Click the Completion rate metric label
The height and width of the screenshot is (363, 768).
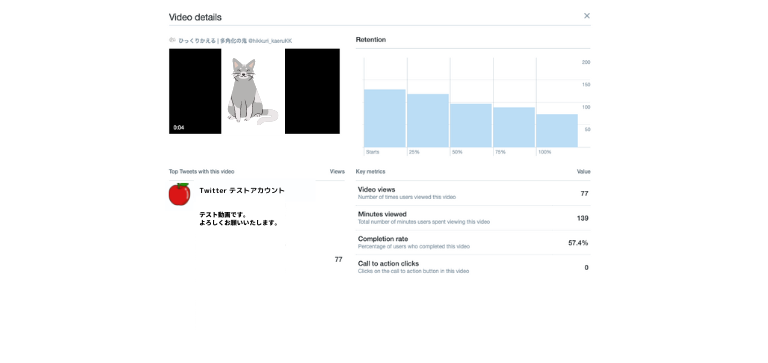click(x=383, y=239)
